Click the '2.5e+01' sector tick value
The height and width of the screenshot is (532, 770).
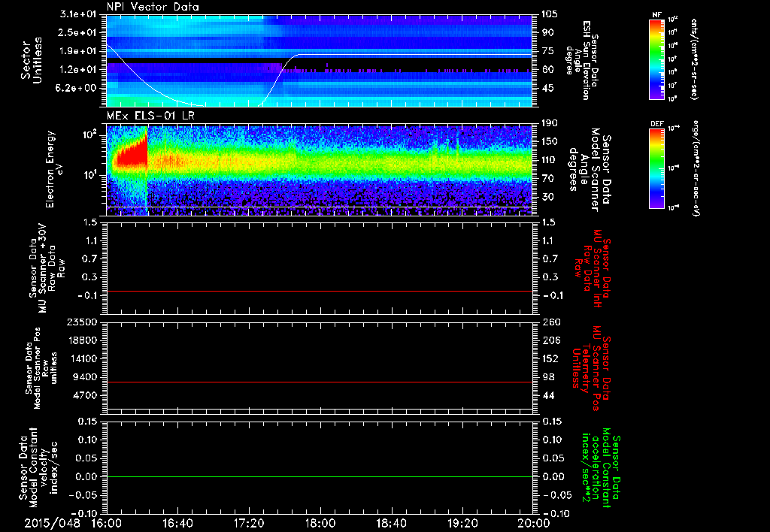[x=78, y=32]
